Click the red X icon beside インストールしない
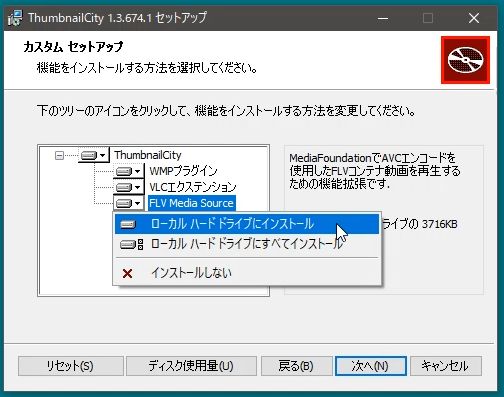Viewport: 504px width, 397px height. (x=127, y=274)
